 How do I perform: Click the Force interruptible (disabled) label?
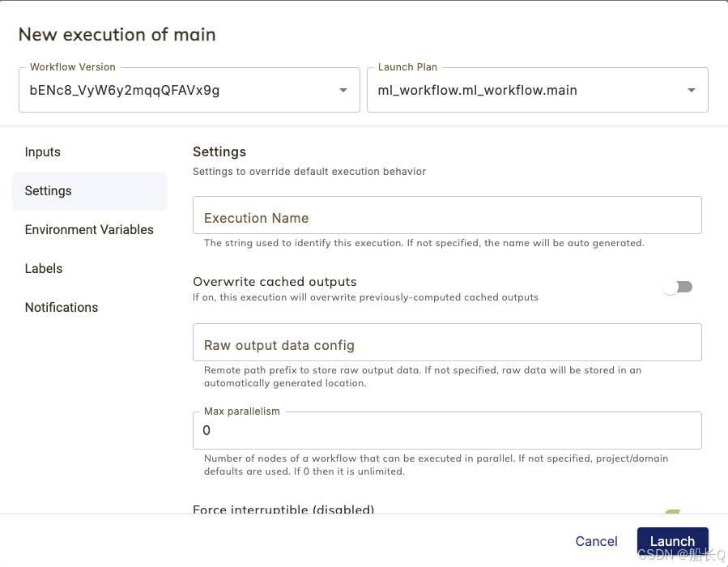click(x=283, y=509)
